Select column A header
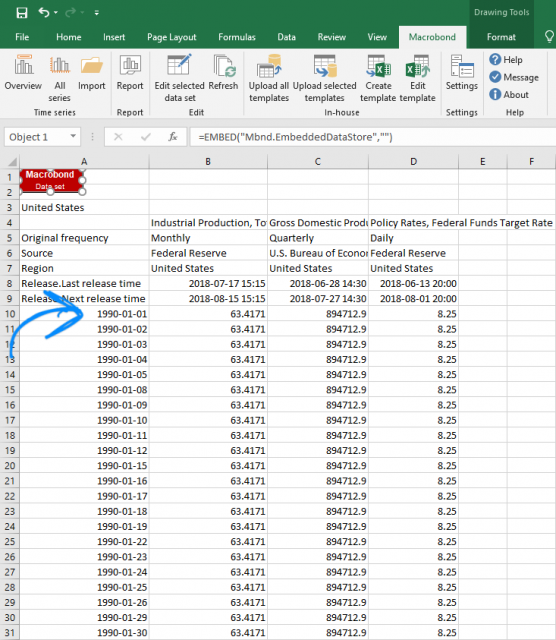This screenshot has width=556, height=640. [84, 162]
